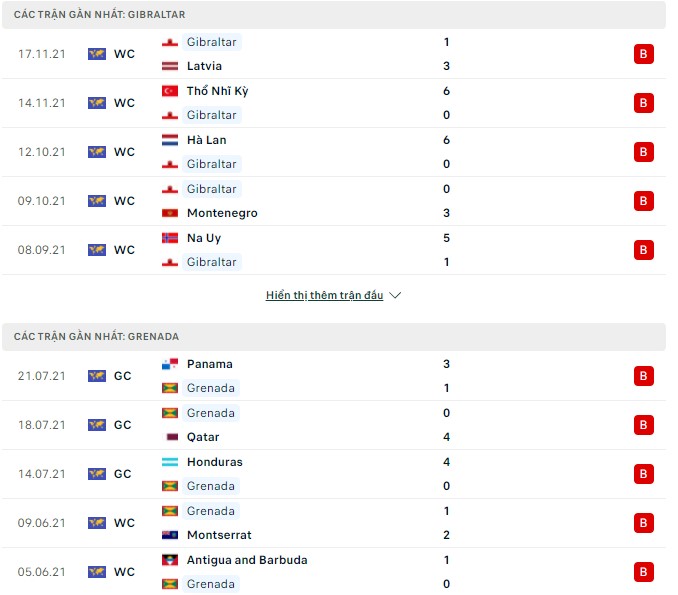Click the GC competition label for 18.07.21

click(x=122, y=425)
